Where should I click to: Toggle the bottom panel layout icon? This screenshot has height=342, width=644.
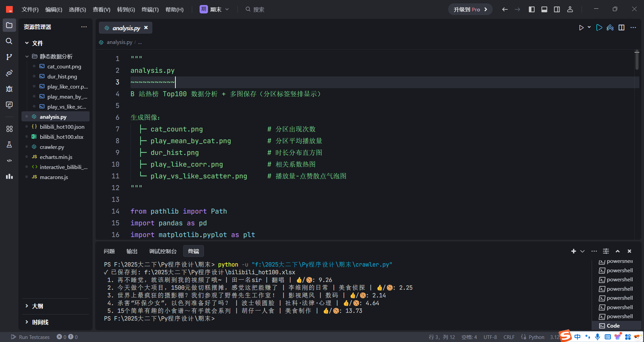click(544, 9)
